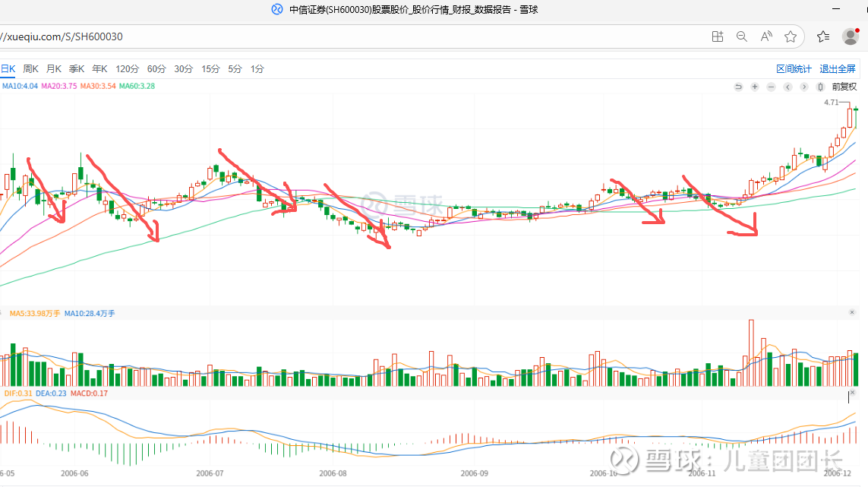This screenshot has height=487, width=868.
Task: Open the favorites list icon
Action: pyautogui.click(x=823, y=36)
